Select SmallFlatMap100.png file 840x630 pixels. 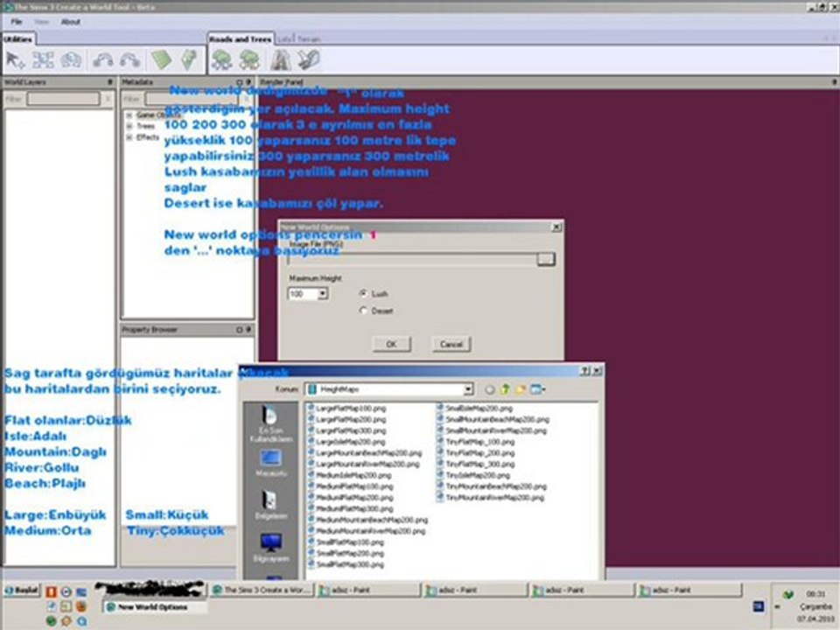[x=346, y=542]
